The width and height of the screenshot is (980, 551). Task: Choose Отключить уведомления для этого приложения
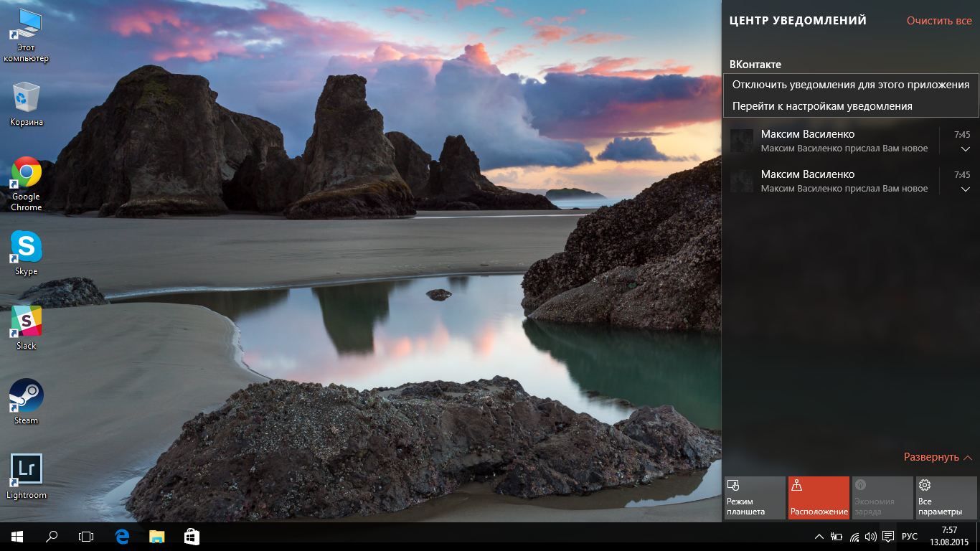tap(851, 85)
